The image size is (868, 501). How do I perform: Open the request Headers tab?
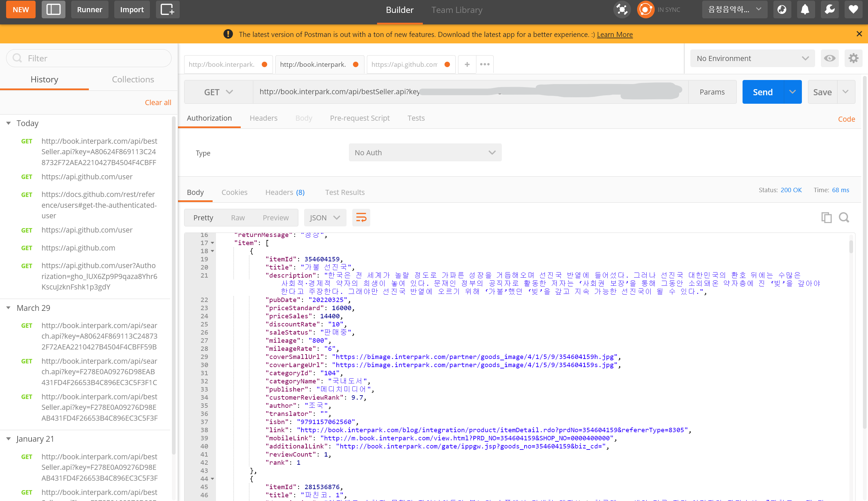pos(263,118)
